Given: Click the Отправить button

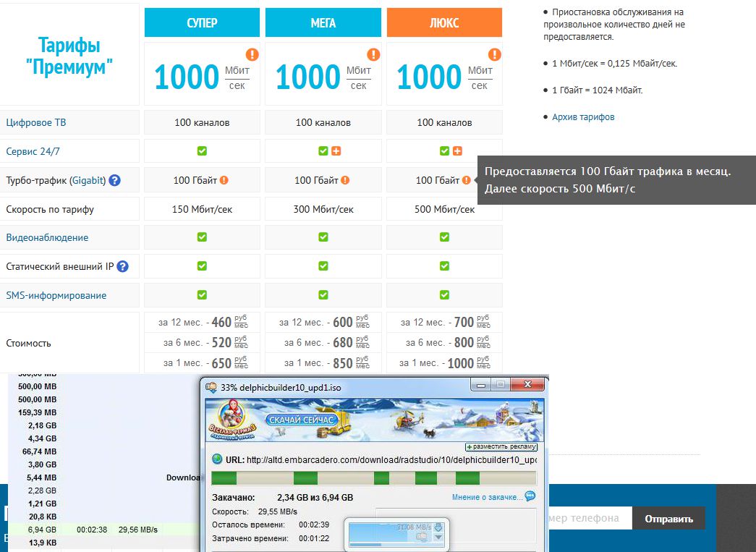Looking at the screenshot, I should (x=668, y=519).
